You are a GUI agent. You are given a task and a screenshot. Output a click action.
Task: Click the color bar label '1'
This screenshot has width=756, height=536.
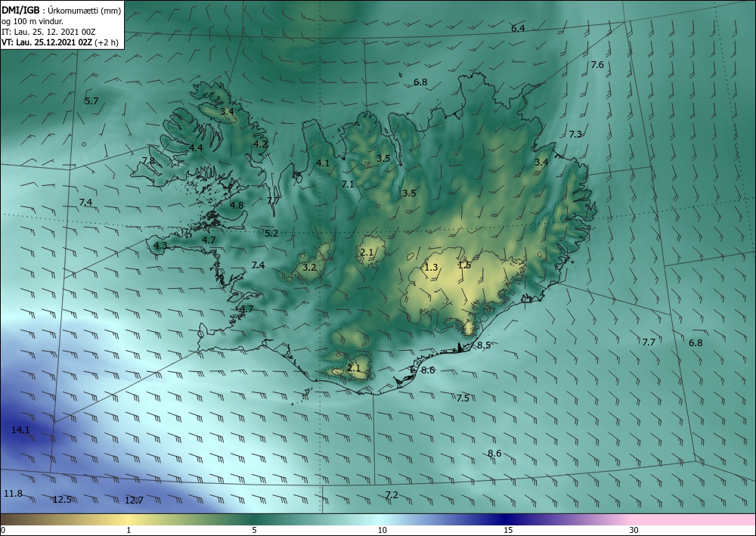click(x=129, y=531)
